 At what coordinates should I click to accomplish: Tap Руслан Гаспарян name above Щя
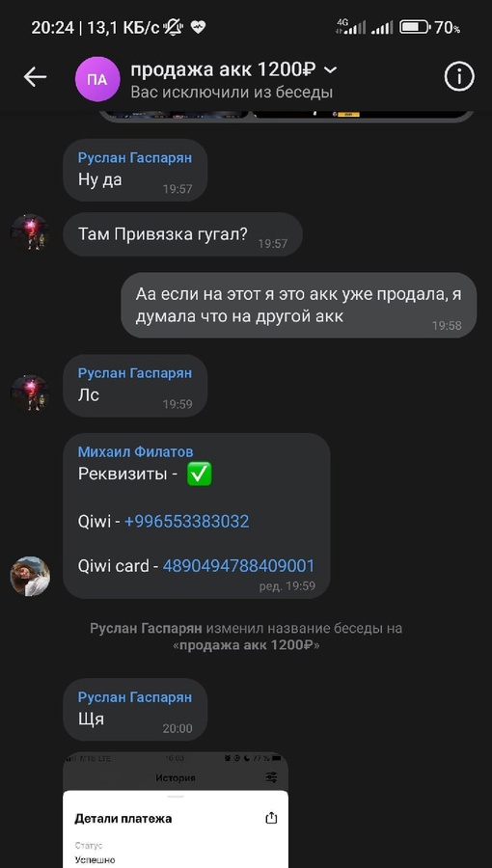[x=135, y=697]
